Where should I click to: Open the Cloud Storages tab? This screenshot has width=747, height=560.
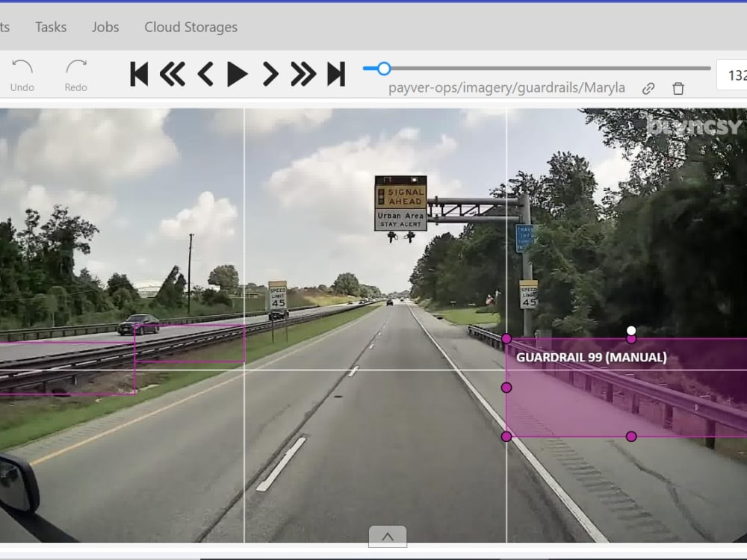190,27
